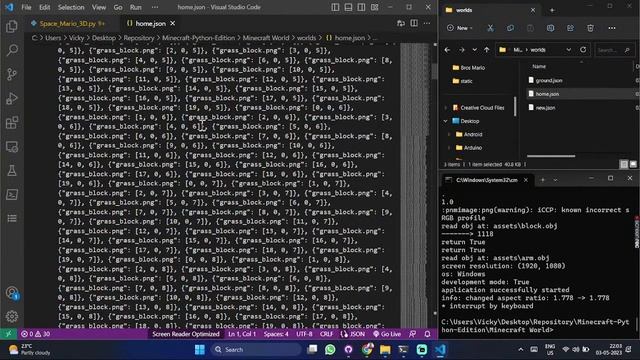640x360 pixels.
Task: Click Go Live in status bar
Action: 387,334
